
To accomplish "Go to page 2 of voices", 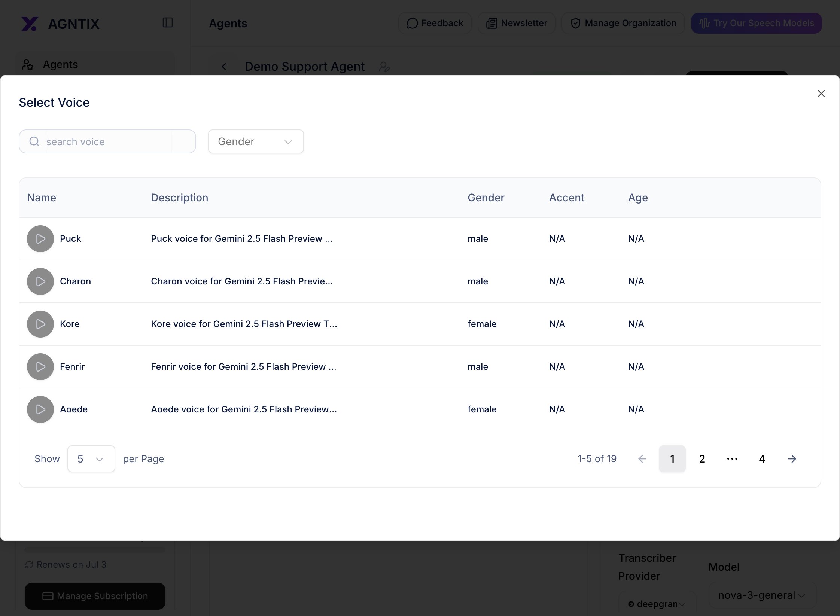I will [x=702, y=459].
